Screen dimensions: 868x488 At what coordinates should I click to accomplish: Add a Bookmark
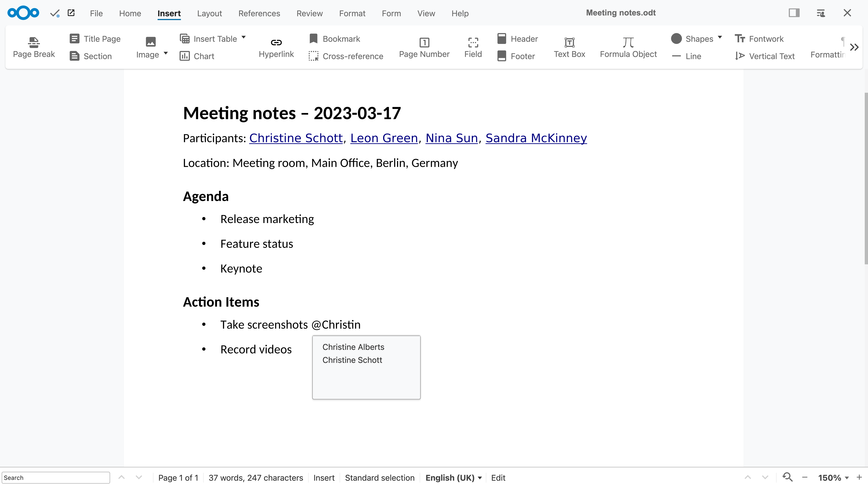(334, 39)
